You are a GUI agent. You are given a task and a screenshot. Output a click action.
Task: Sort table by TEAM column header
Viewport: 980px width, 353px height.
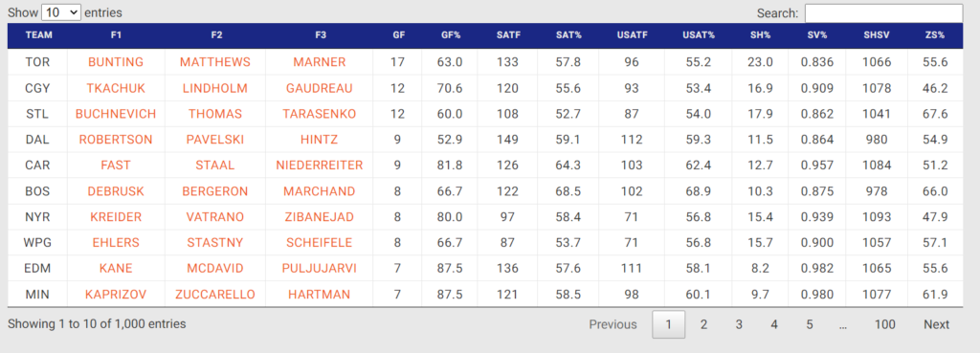(x=38, y=35)
